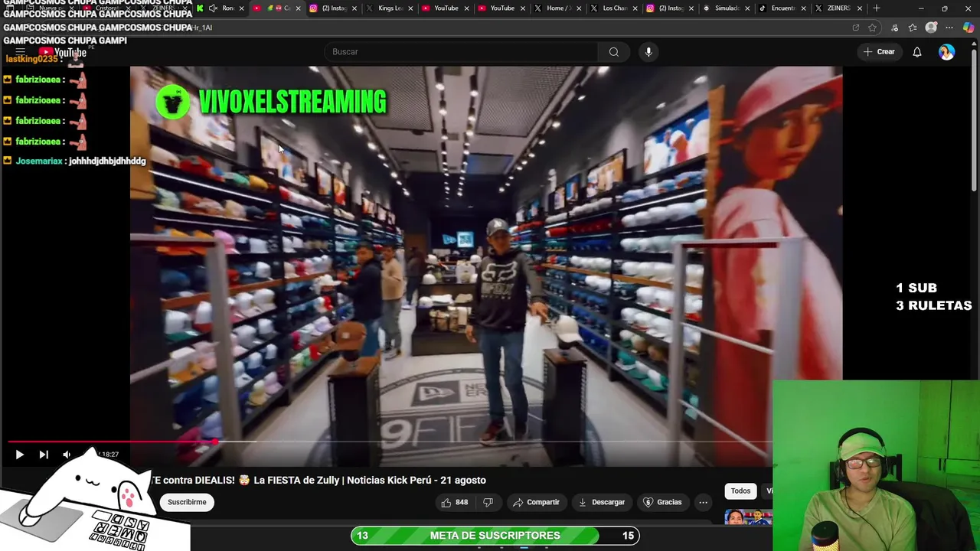Open browser settings ellipsis menu

pyautogui.click(x=949, y=28)
